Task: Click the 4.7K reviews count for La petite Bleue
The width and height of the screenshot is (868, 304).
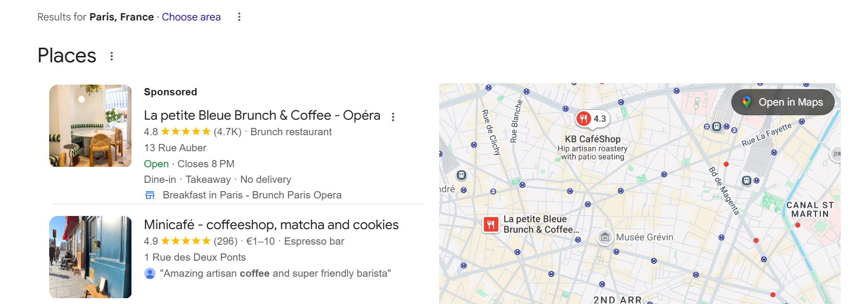Action: 227,132
